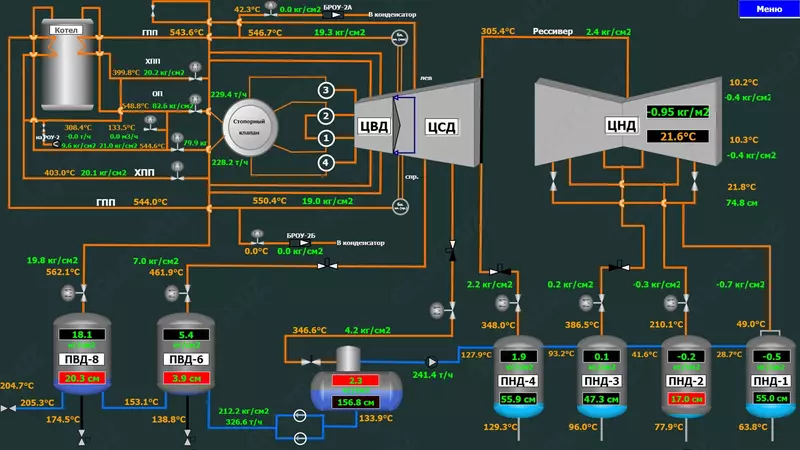800x450 pixels.
Task: Select control valve number 4
Action: (326, 163)
